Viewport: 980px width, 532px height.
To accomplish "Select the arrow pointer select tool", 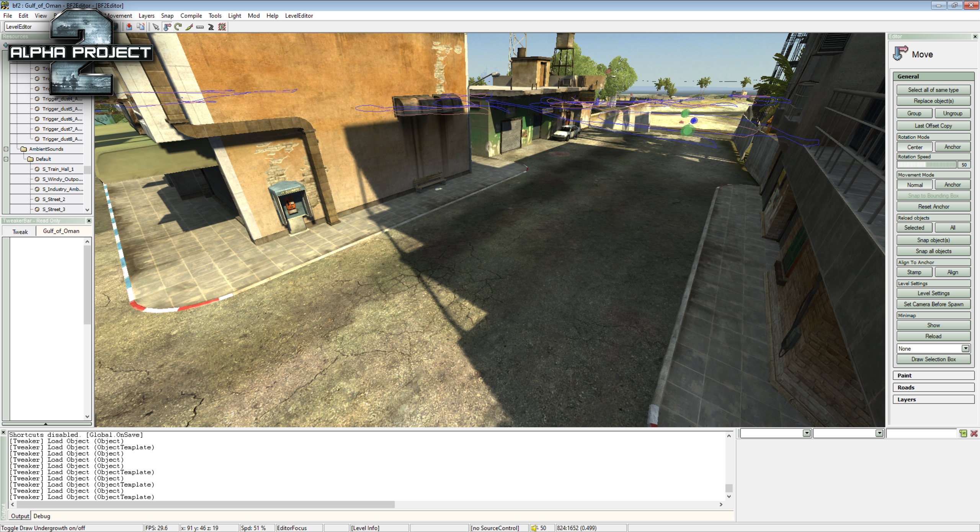I will (155, 27).
